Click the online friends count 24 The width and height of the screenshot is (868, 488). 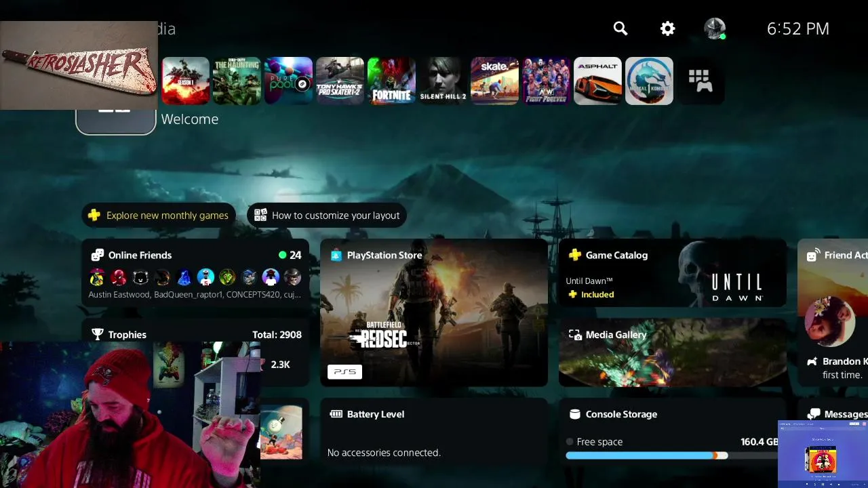295,256
